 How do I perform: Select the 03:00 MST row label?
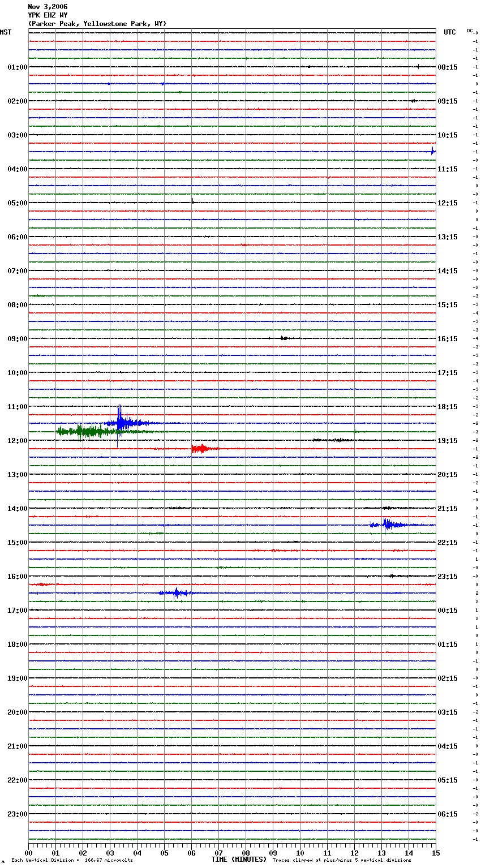pos(18,135)
